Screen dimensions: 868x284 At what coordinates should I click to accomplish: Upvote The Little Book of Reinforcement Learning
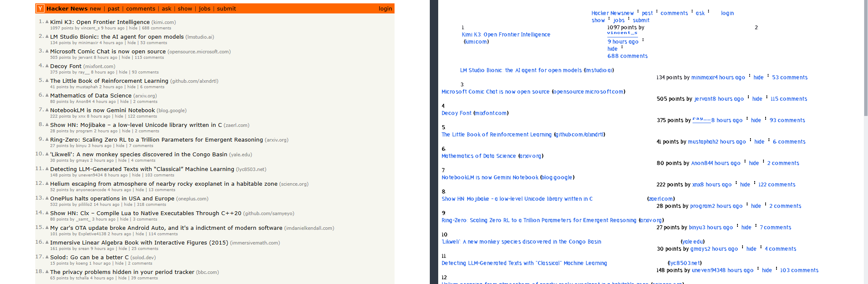47,80
